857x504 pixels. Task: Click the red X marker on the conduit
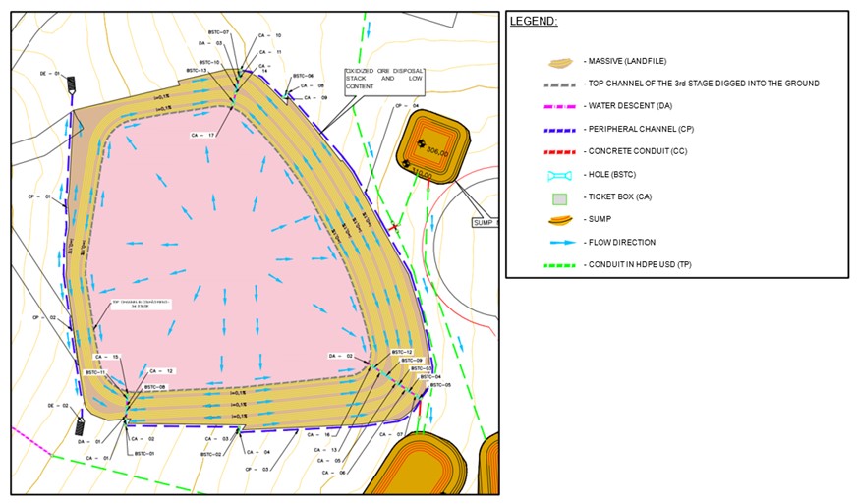click(394, 227)
